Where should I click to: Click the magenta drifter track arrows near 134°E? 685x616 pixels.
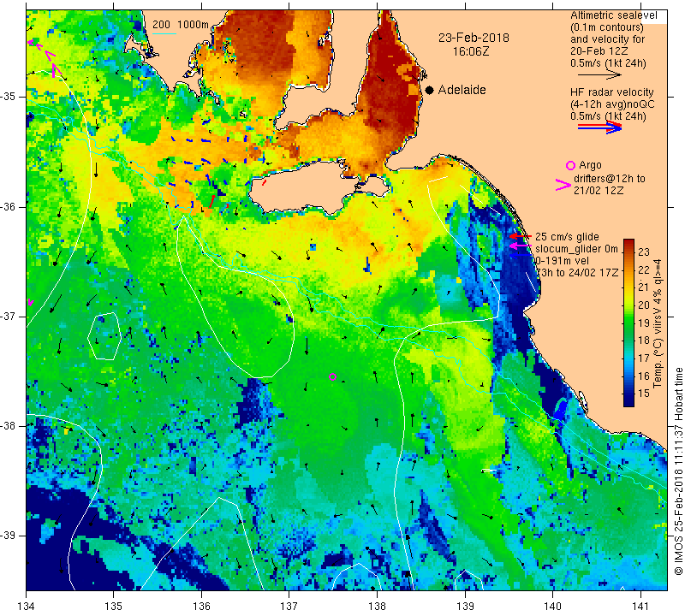[45, 56]
